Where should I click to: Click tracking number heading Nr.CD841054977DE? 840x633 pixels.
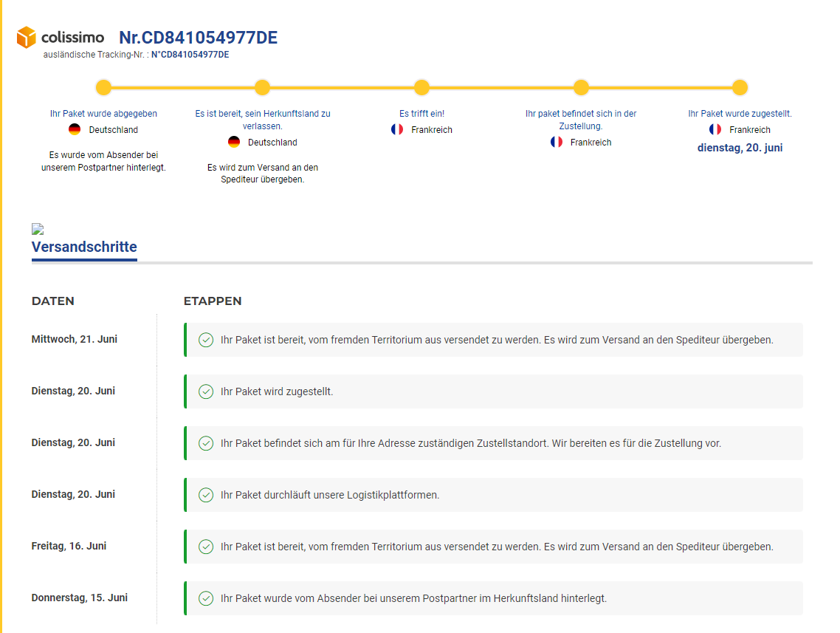[x=198, y=38]
